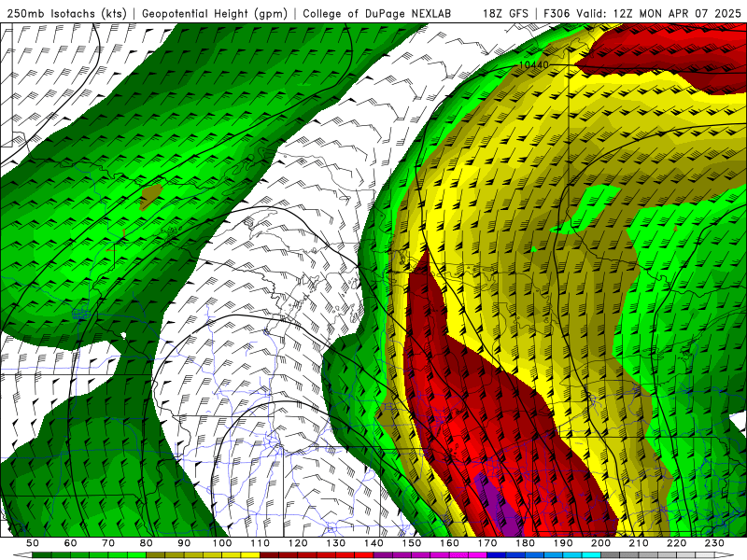This screenshot has height=560, width=747.
Task: Click the 180 value on the colorbar scale
Action: [x=525, y=543]
